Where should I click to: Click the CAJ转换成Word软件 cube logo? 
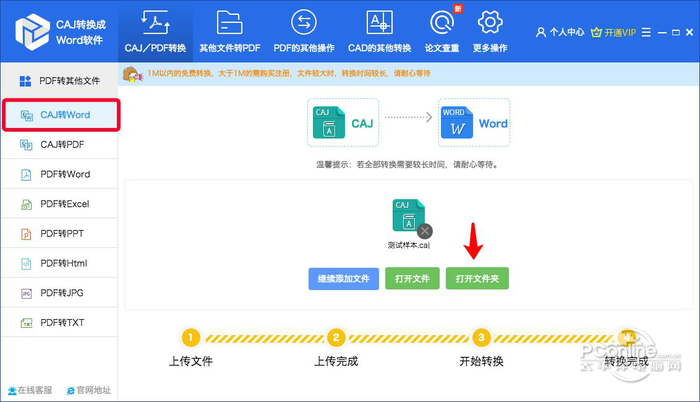32,32
